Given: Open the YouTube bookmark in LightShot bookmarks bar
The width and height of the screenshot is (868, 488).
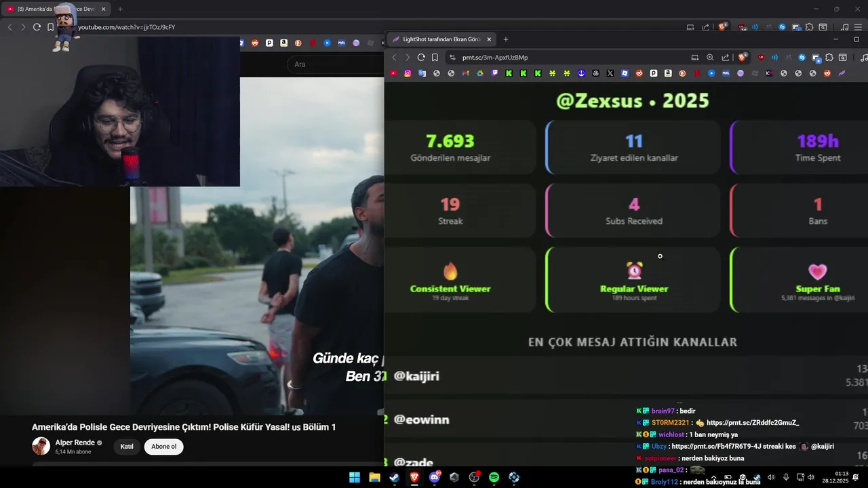Looking at the screenshot, I should (393, 73).
